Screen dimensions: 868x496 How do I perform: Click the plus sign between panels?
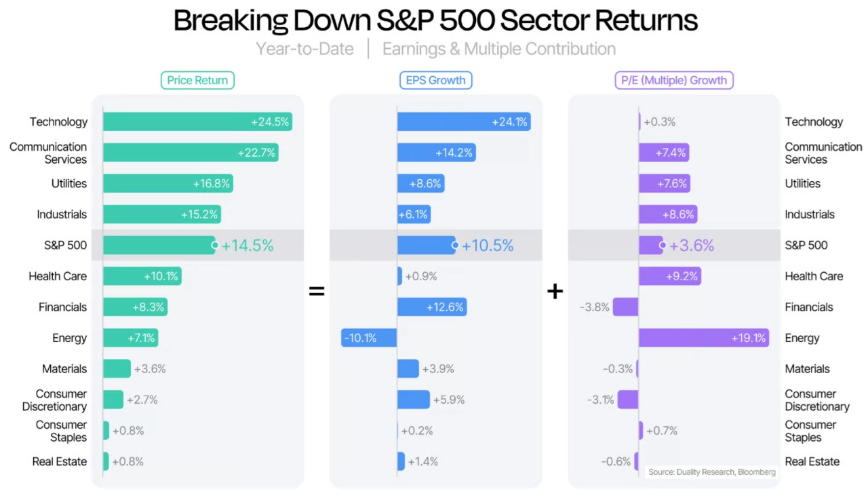[x=555, y=291]
